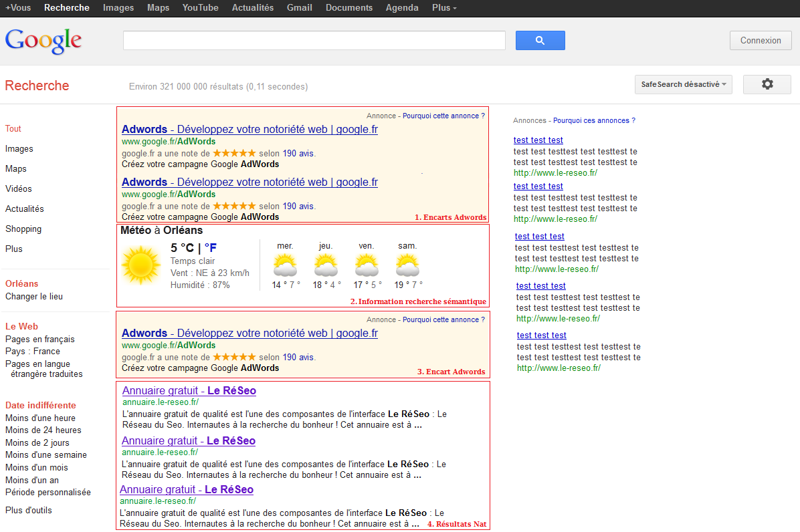
Task: Click Humidité : 87% text
Action: point(200,285)
